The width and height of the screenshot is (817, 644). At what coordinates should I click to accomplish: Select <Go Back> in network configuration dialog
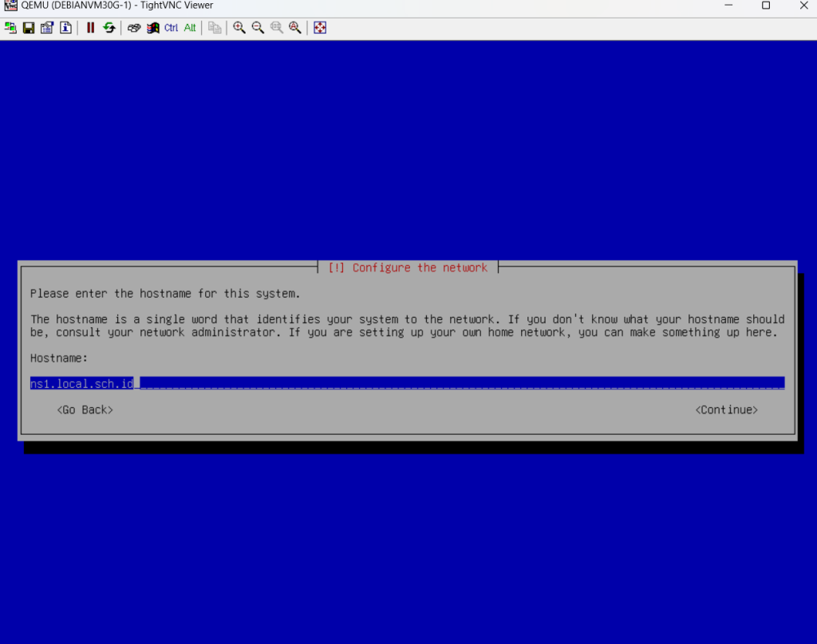85,409
